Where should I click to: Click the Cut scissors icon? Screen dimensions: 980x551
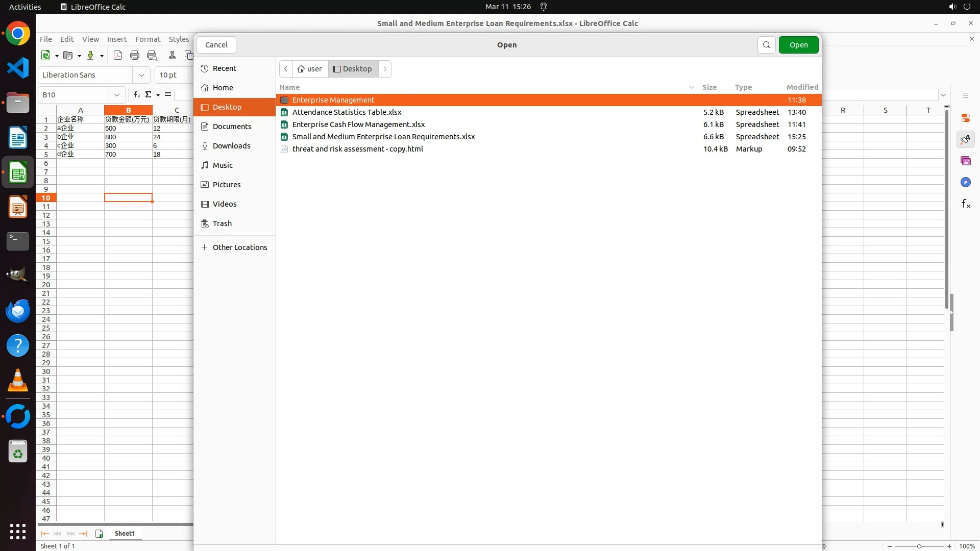pyautogui.click(x=172, y=56)
